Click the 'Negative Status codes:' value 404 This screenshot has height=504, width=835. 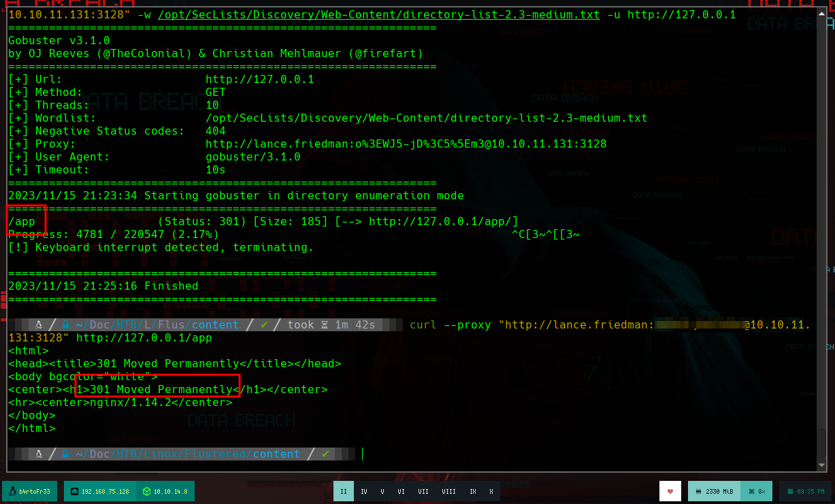point(216,131)
